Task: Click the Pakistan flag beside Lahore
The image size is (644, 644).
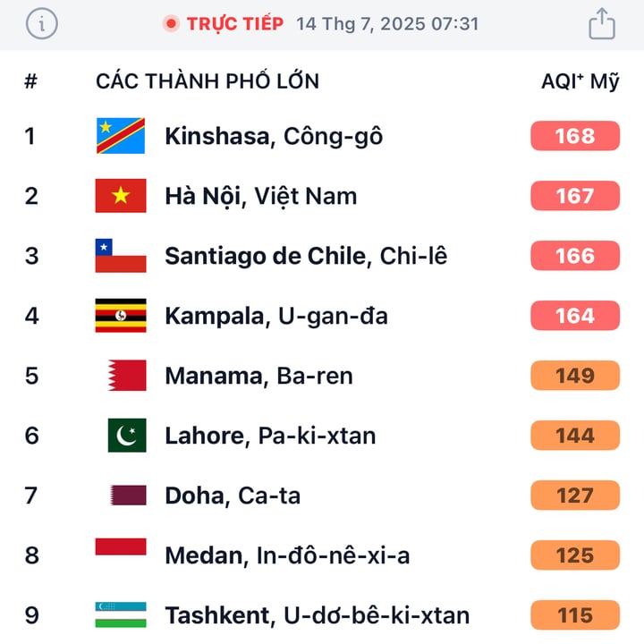Action: pos(126,436)
